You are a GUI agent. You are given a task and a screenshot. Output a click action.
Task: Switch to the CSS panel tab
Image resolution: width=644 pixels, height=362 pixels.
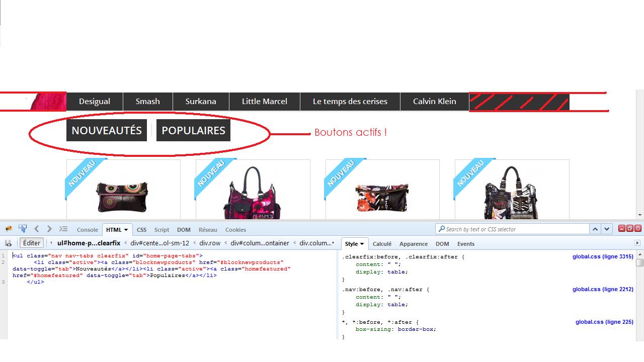pyautogui.click(x=142, y=230)
